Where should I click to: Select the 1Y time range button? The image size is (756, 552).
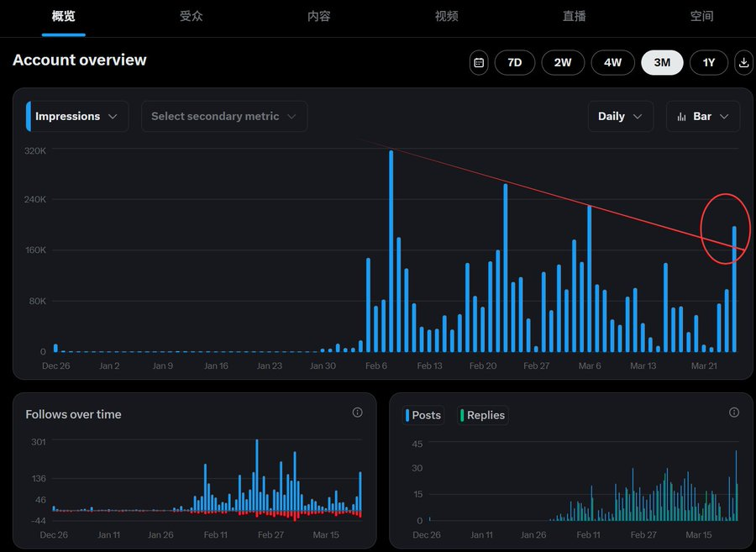pyautogui.click(x=708, y=62)
